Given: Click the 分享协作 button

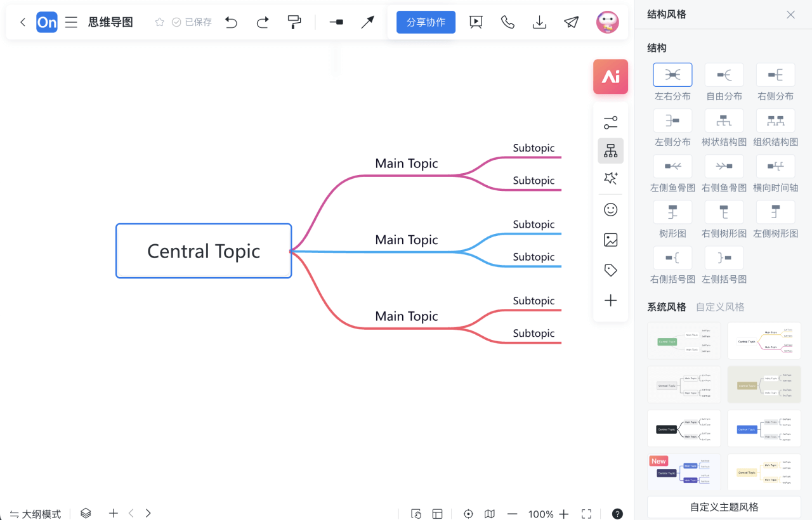Looking at the screenshot, I should 426,22.
